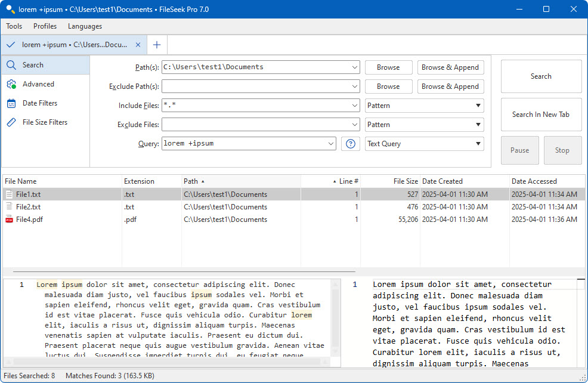
Task: Open a new search tab with plus icon
Action: pos(157,45)
